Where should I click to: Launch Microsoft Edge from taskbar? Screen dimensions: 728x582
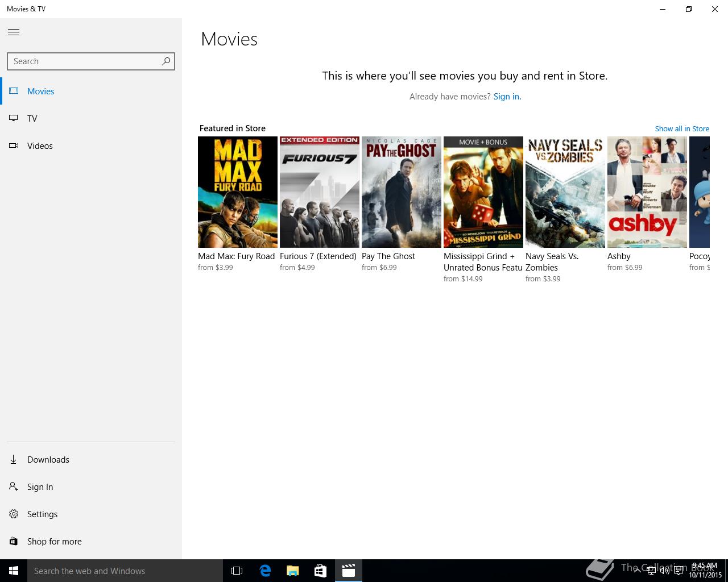pos(265,571)
